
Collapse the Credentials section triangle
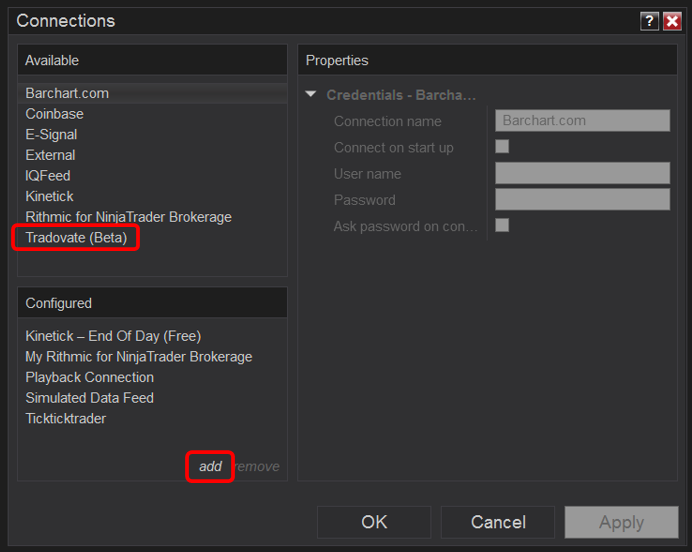(311, 94)
